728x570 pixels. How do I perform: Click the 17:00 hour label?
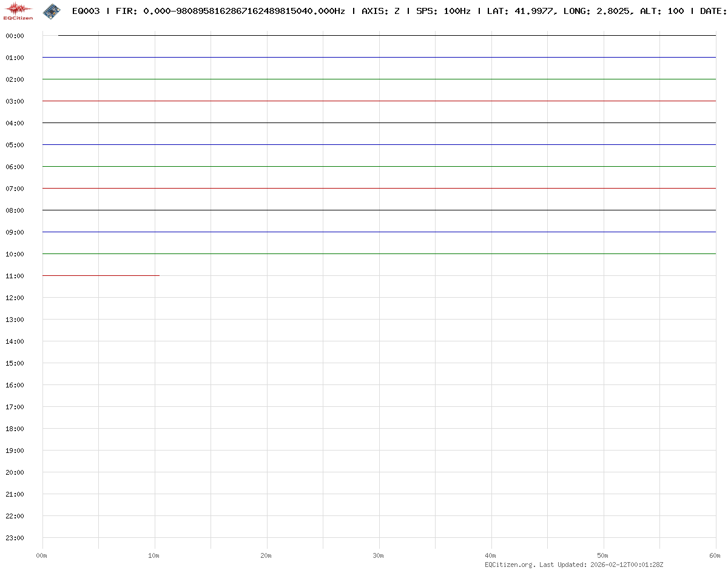(x=15, y=407)
